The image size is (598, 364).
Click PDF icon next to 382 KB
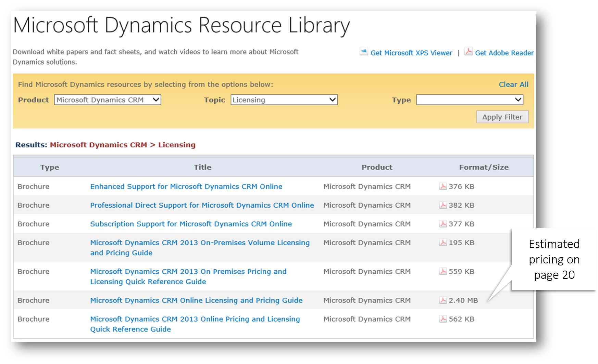point(443,205)
